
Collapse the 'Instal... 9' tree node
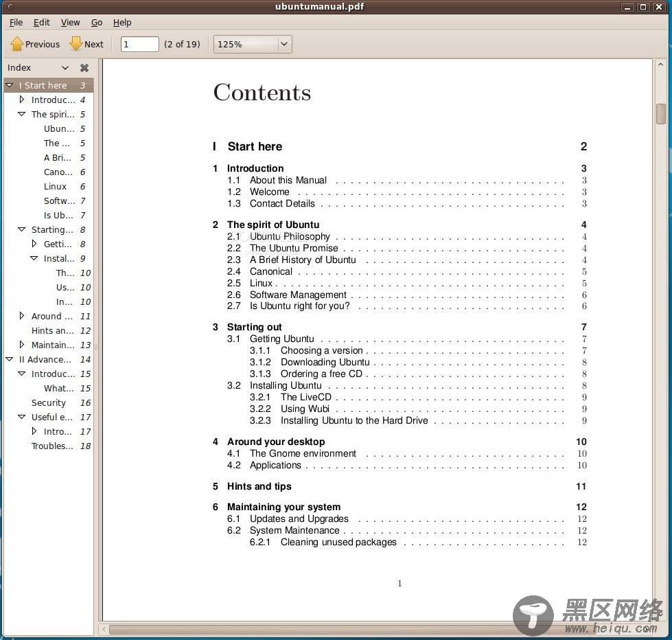click(x=34, y=258)
